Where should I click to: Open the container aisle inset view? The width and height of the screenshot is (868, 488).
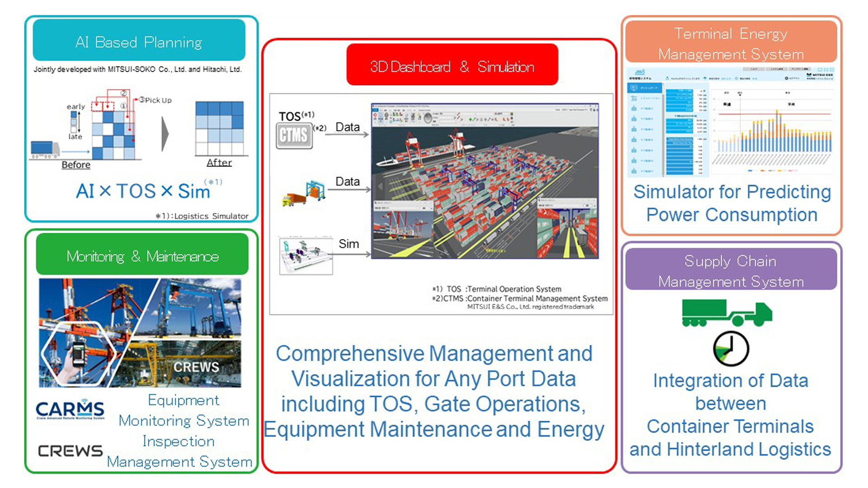pos(567,228)
